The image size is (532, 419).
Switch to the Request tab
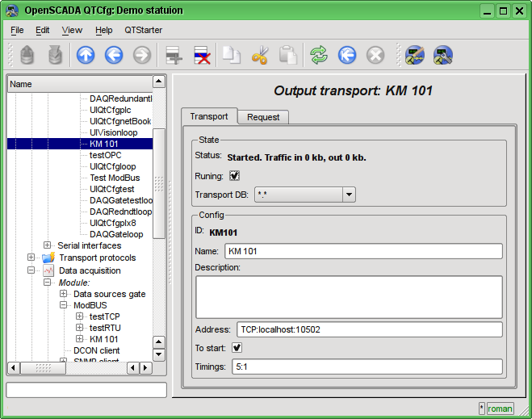coord(263,117)
